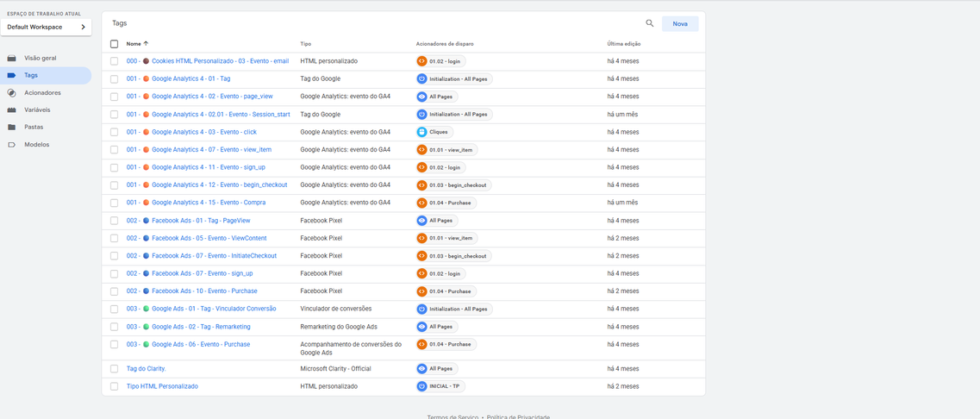Open the INICIAL - TP trigger chip
Viewport: 980px width, 419px height.
(x=440, y=386)
